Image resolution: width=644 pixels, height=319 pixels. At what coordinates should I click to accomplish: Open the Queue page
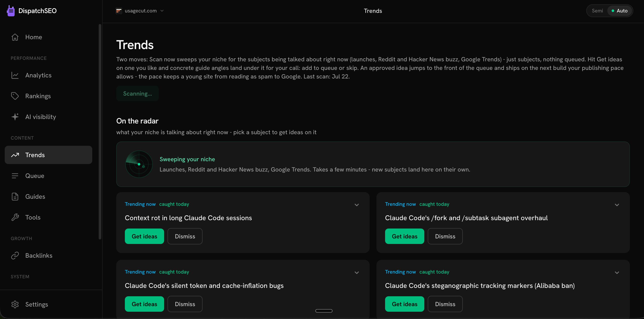(x=48, y=176)
